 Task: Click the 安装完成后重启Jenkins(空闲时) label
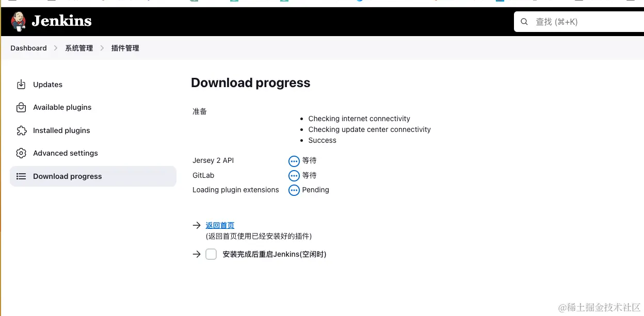pos(275,254)
